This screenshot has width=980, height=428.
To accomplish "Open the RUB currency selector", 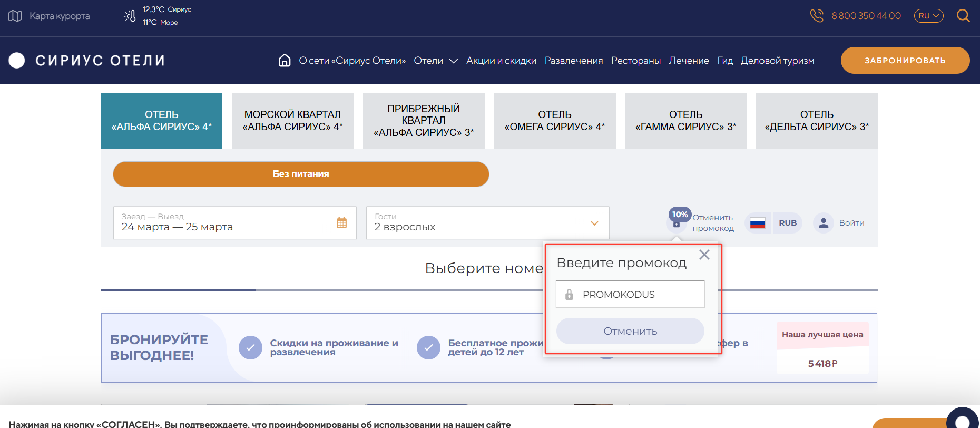I will coord(788,223).
